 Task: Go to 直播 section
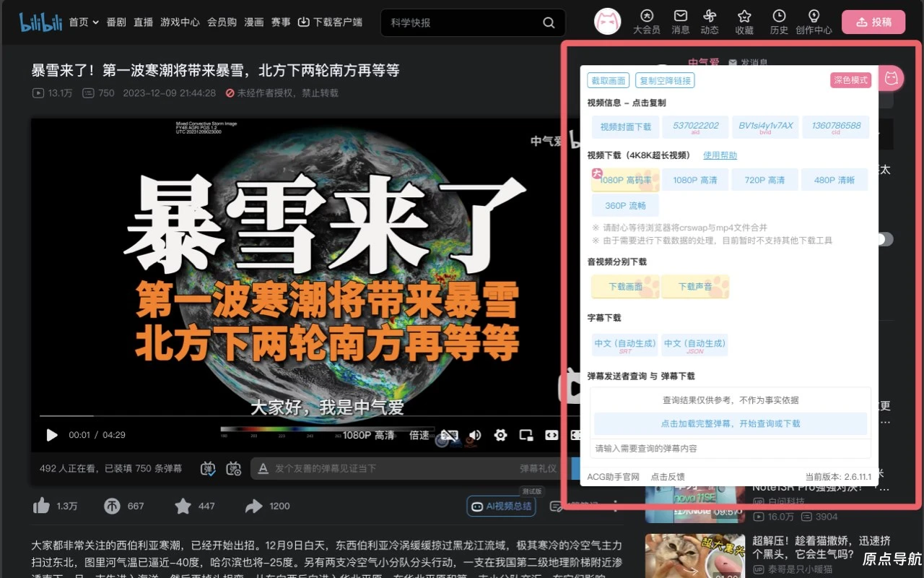click(144, 22)
